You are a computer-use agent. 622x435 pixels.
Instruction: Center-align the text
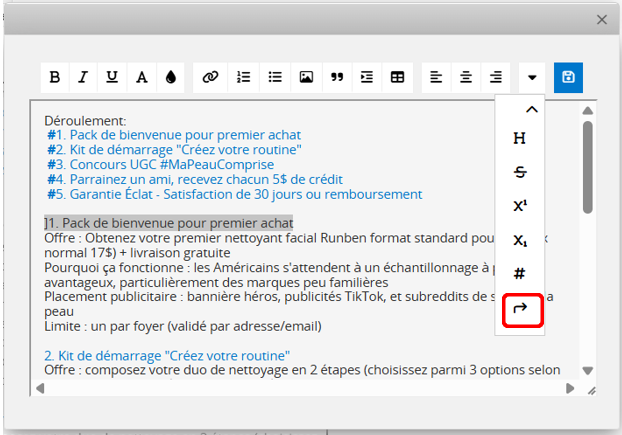(x=466, y=77)
